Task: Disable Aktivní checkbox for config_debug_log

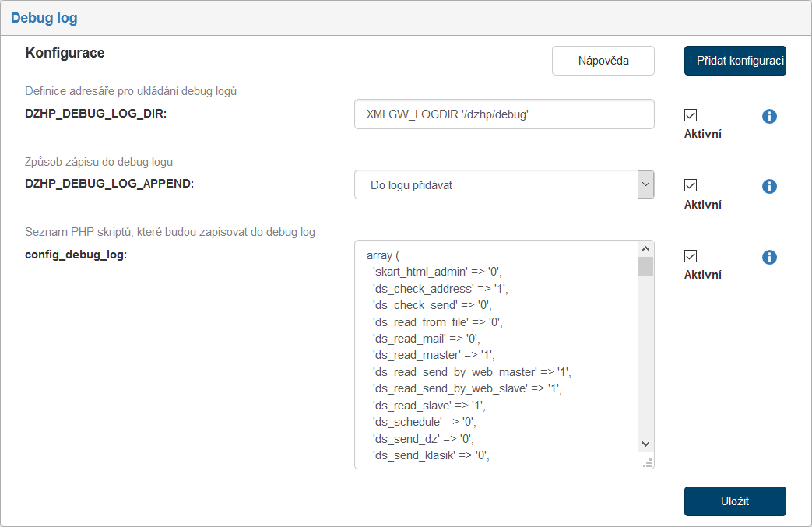Action: [691, 256]
